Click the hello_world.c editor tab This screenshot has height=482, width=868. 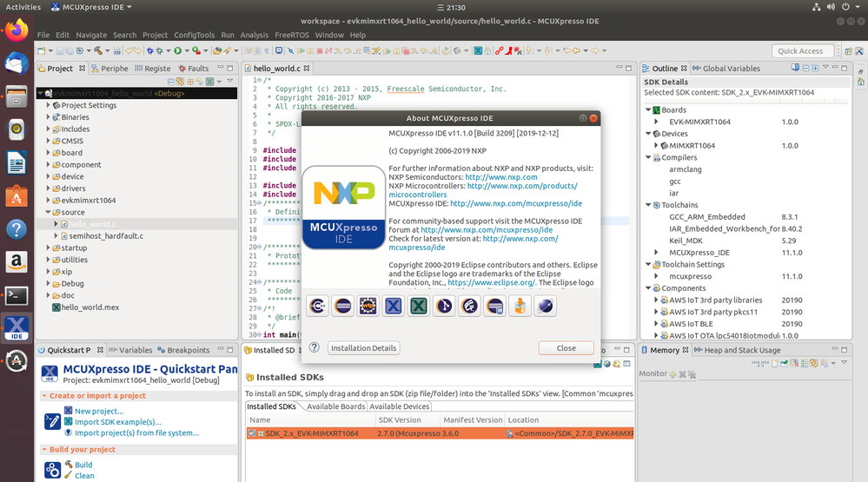(x=276, y=69)
